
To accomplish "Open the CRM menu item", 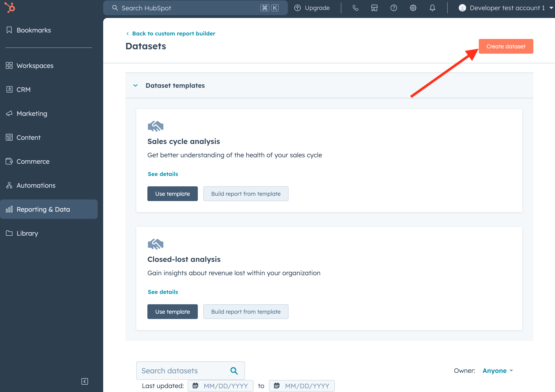I will (x=49, y=89).
